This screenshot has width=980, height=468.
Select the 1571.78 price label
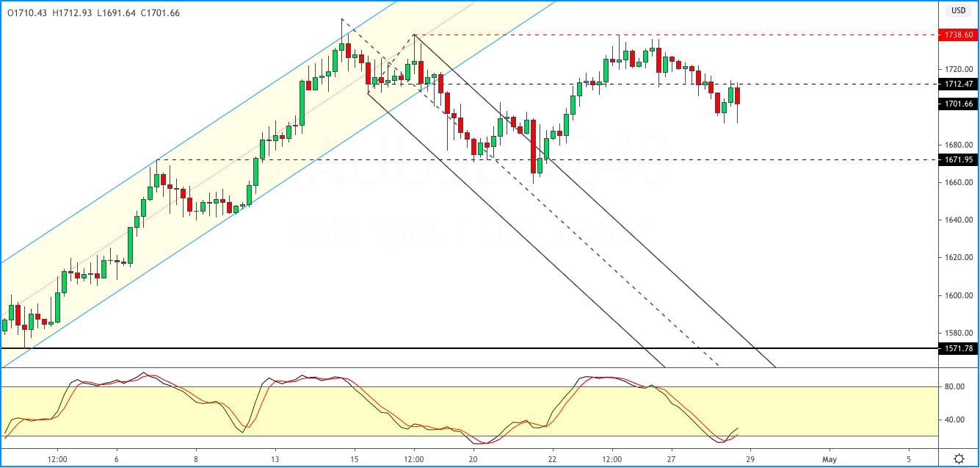(959, 348)
